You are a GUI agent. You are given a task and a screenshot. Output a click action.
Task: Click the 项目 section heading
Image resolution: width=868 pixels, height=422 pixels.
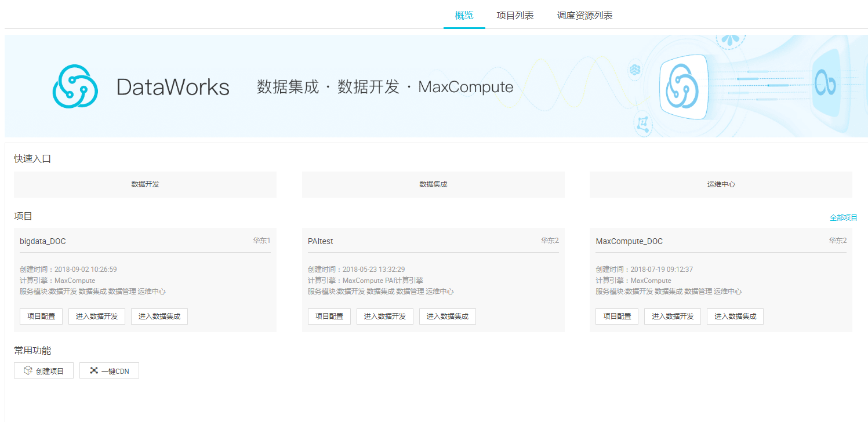coord(23,216)
